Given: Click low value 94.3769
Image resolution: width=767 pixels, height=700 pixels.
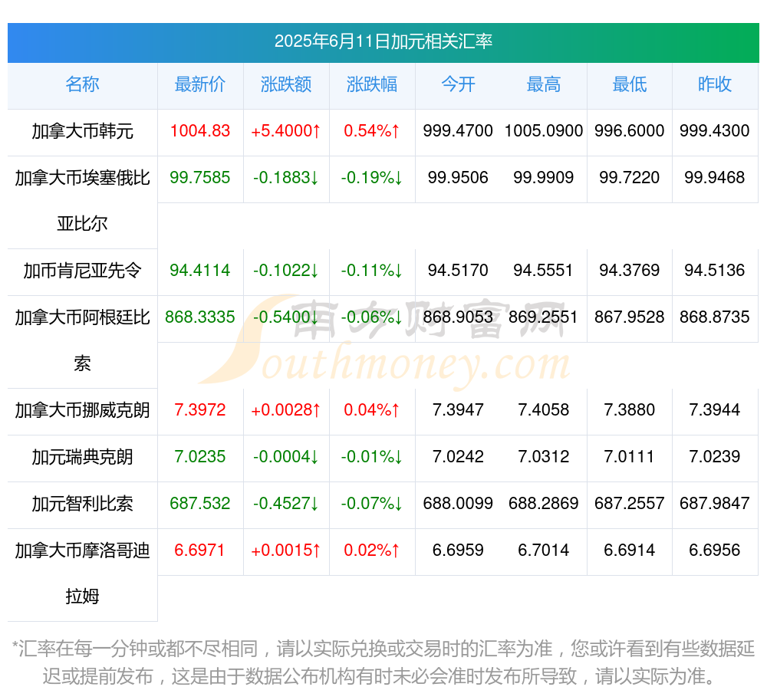Looking at the screenshot, I should (x=630, y=271).
